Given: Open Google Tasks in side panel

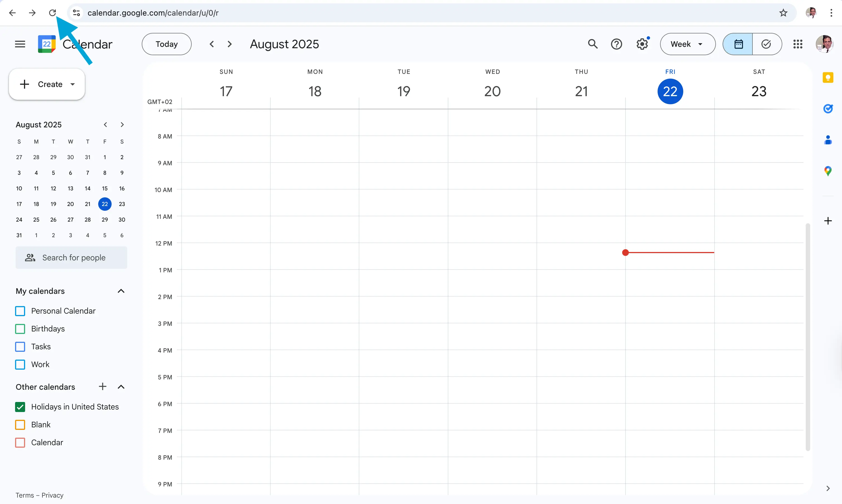Looking at the screenshot, I should click(x=828, y=109).
